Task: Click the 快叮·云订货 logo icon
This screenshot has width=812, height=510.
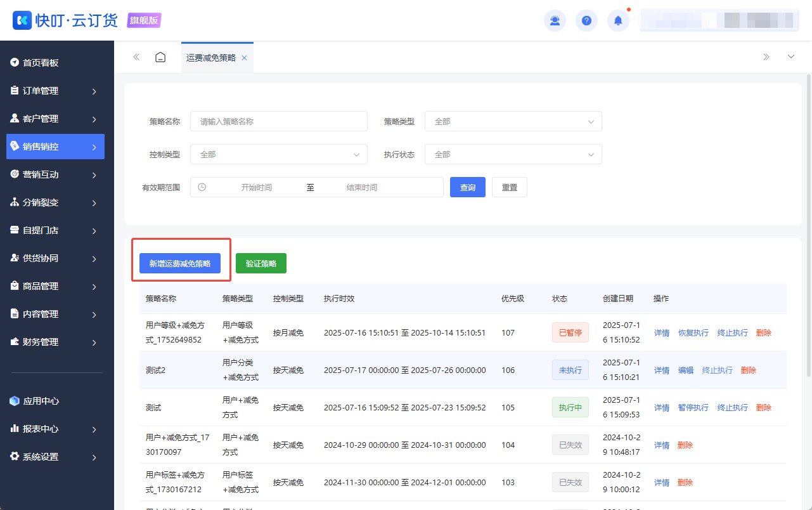Action: [22, 20]
